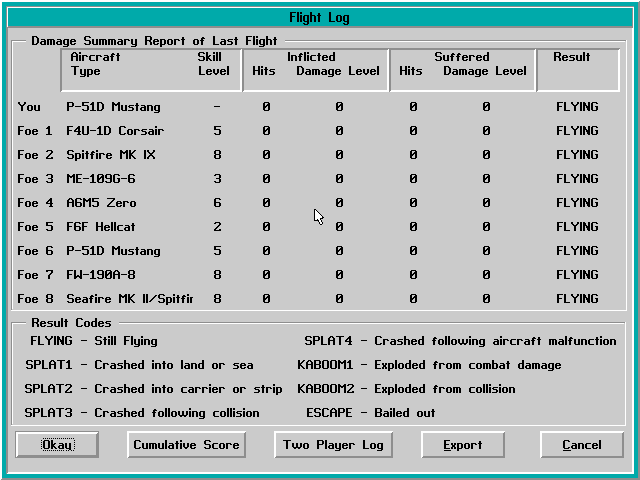
Task: Select the 'FW-190A-8' entry
Action: point(101,275)
